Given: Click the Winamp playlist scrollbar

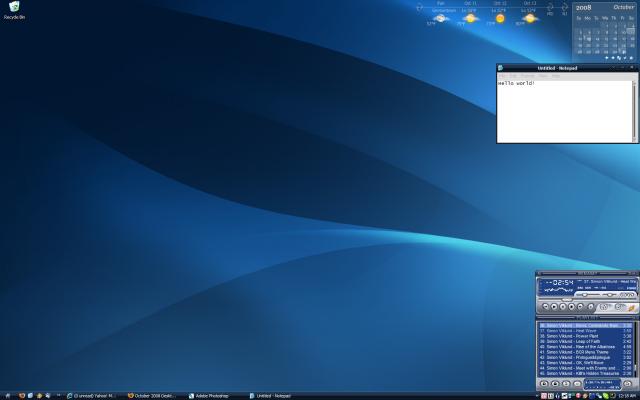Looking at the screenshot, I should coord(635,349).
